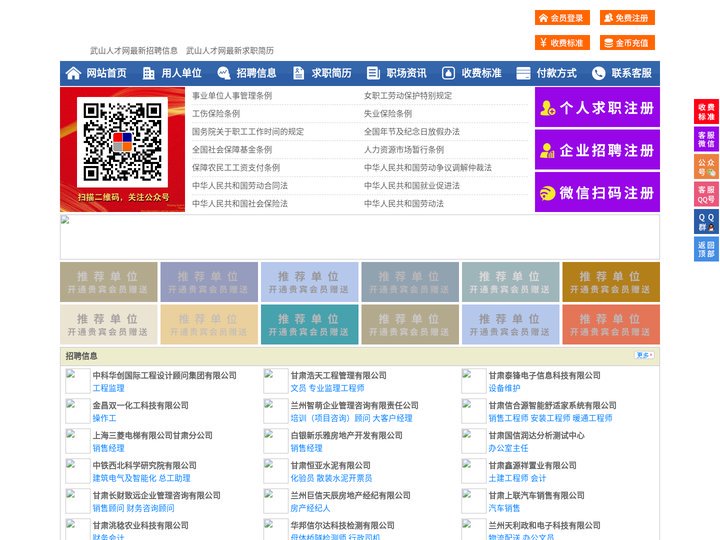Screen dimensions: 720x540
Task: Click the person icon on 企业招聘注册
Action: 547,150
